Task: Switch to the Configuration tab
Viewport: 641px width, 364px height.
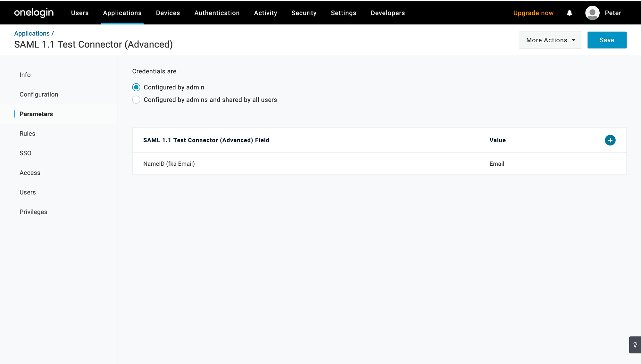Action: [x=39, y=95]
